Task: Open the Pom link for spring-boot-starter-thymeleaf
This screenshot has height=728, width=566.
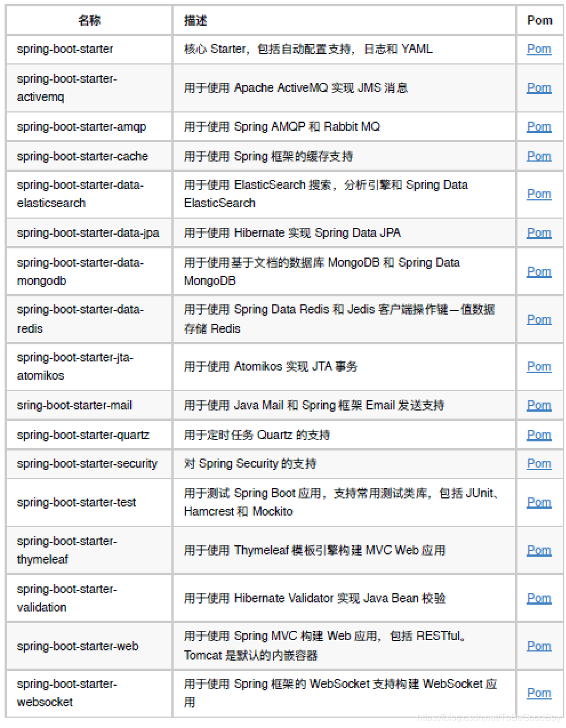Action: pyautogui.click(x=539, y=550)
